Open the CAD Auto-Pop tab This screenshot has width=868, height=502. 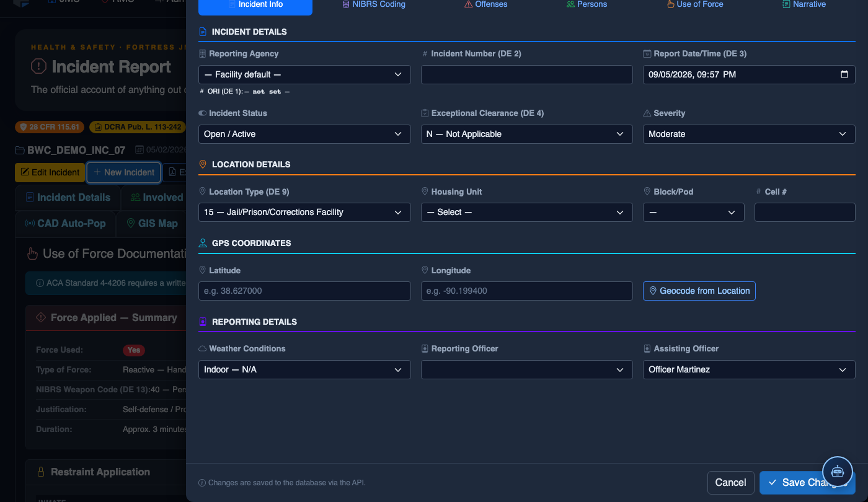click(66, 223)
